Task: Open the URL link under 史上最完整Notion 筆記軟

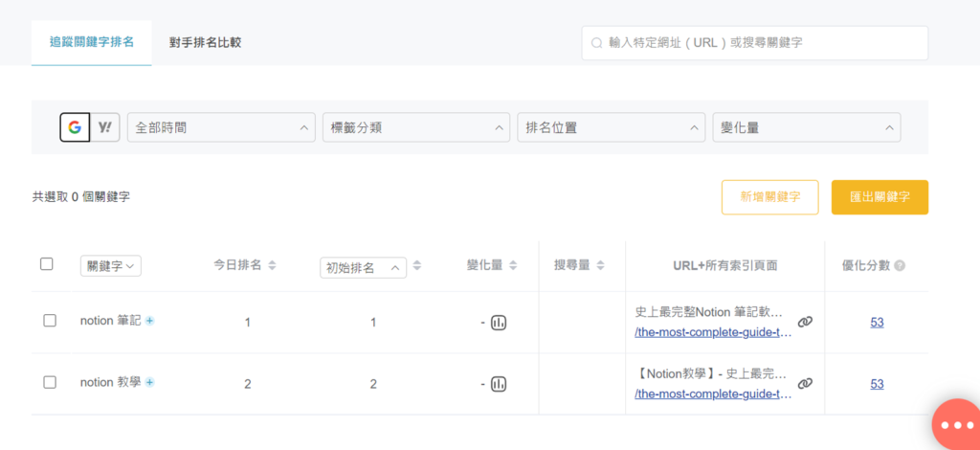Action: [x=713, y=333]
